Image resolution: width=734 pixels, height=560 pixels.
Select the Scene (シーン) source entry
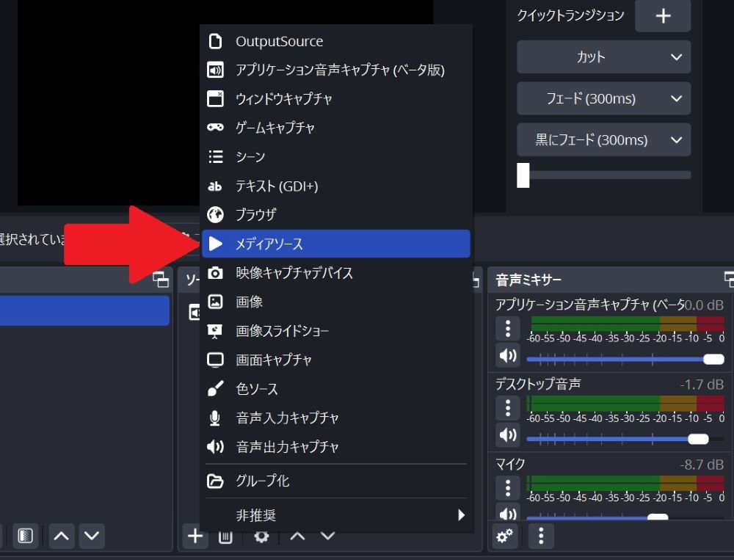point(335,157)
